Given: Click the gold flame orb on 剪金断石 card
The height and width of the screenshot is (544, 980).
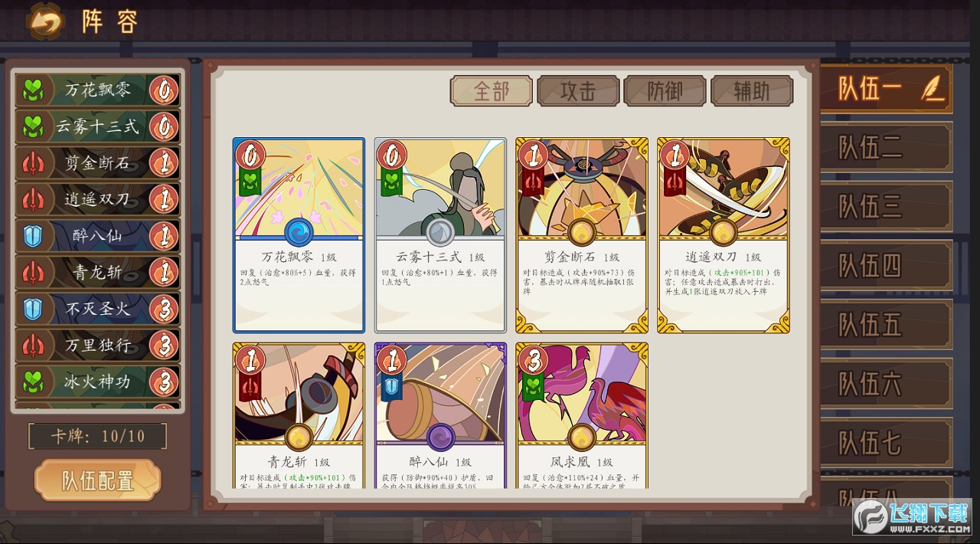Looking at the screenshot, I should click(582, 232).
